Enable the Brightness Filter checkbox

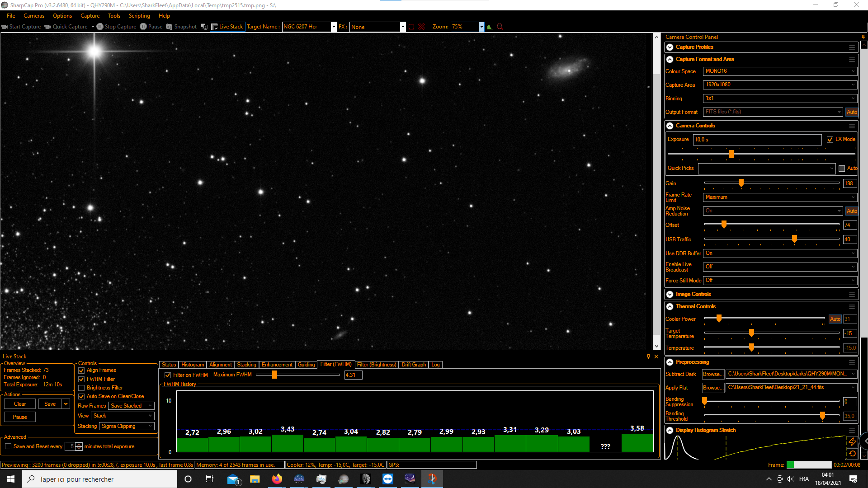coord(82,388)
